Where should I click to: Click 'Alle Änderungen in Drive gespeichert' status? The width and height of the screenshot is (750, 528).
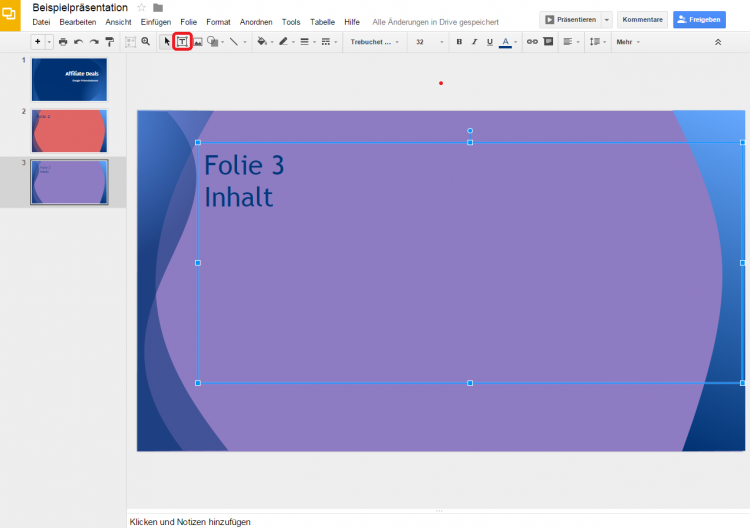(x=435, y=22)
